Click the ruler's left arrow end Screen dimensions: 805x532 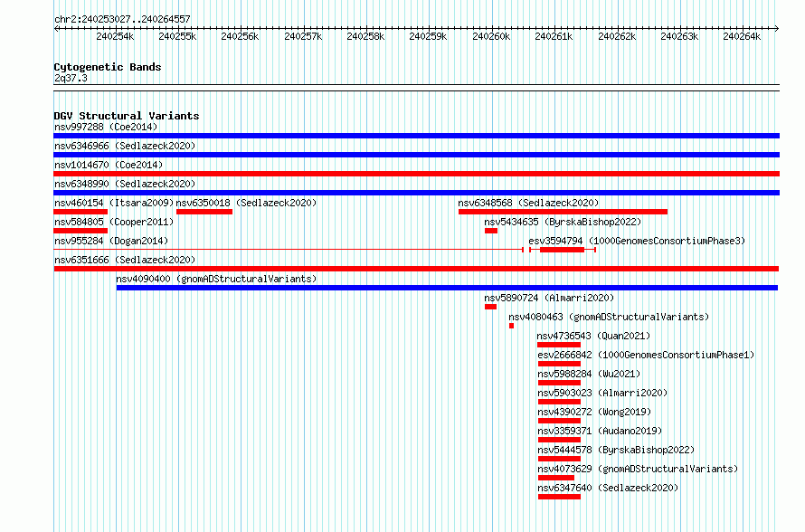56,28
